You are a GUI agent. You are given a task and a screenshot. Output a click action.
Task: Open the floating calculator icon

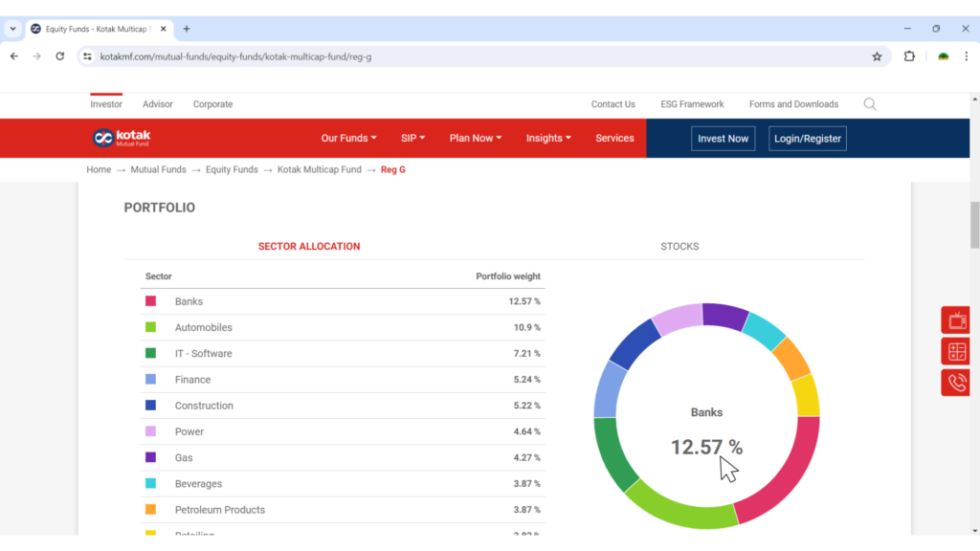(956, 352)
